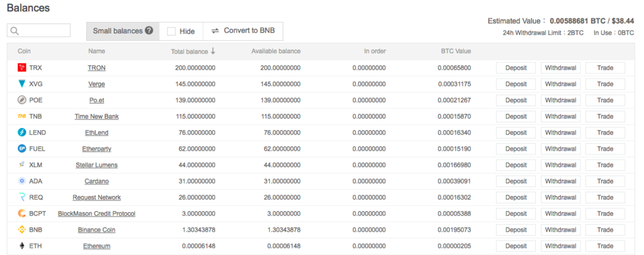Click BTC value 0.00195073
Viewport: 644px width, 255px height.
pos(454,230)
